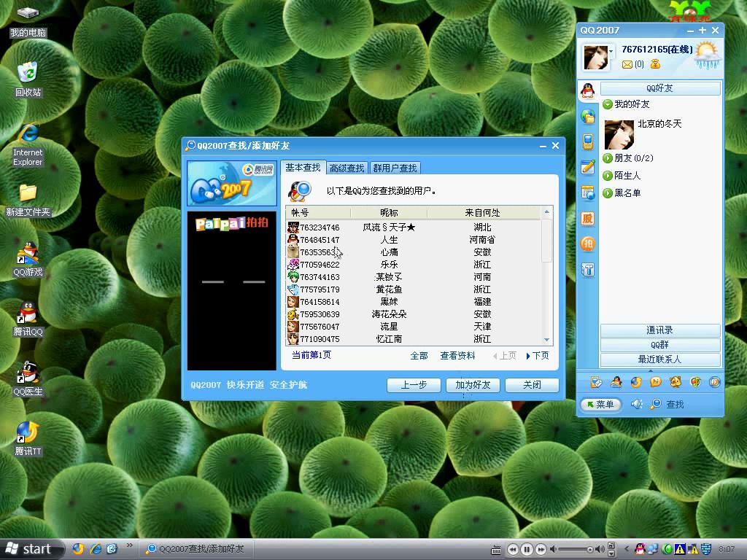Viewport: 747px width, 560px height.
Task: Open the 最近联系人 panel
Action: click(x=660, y=359)
